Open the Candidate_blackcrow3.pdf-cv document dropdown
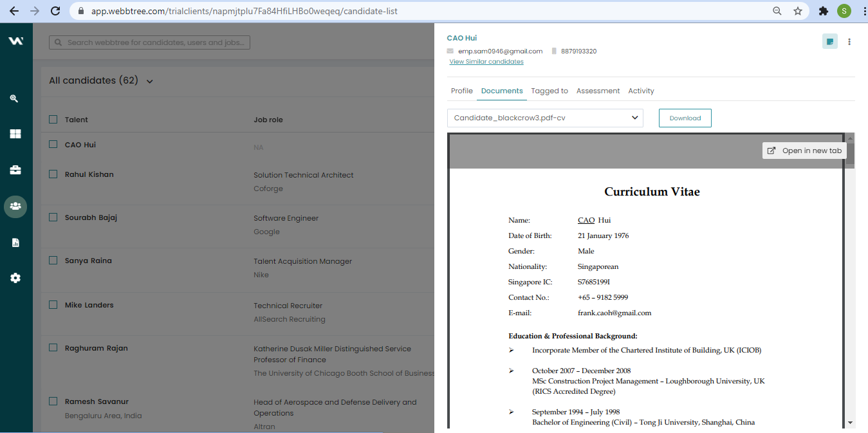868x433 pixels. [545, 118]
